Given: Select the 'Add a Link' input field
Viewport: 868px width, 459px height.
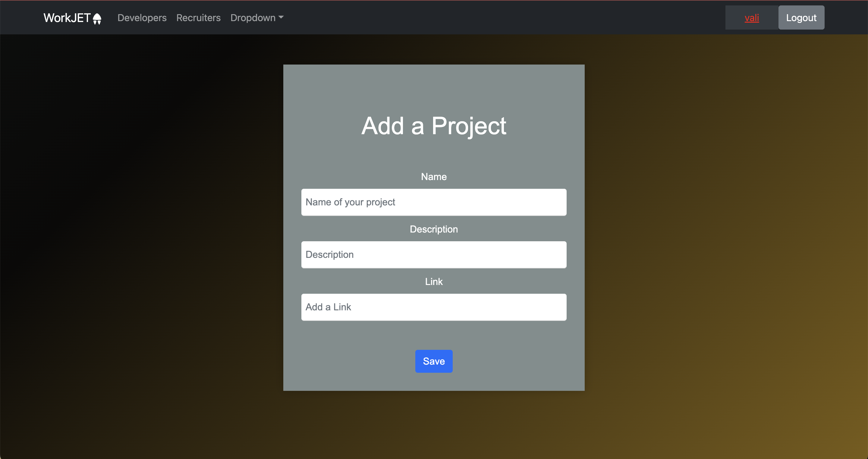Looking at the screenshot, I should 434,307.
